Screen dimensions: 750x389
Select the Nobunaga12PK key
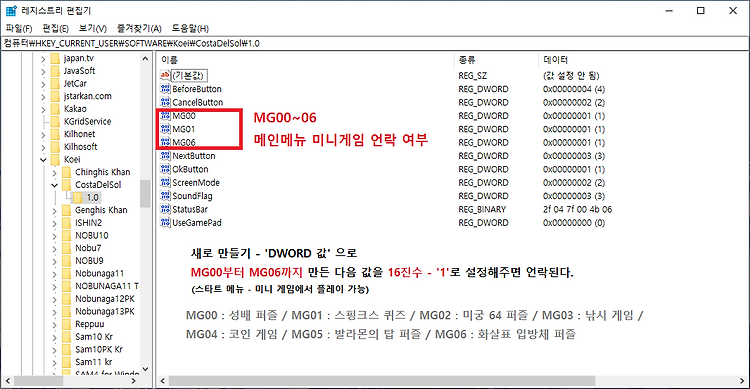pos(105,299)
